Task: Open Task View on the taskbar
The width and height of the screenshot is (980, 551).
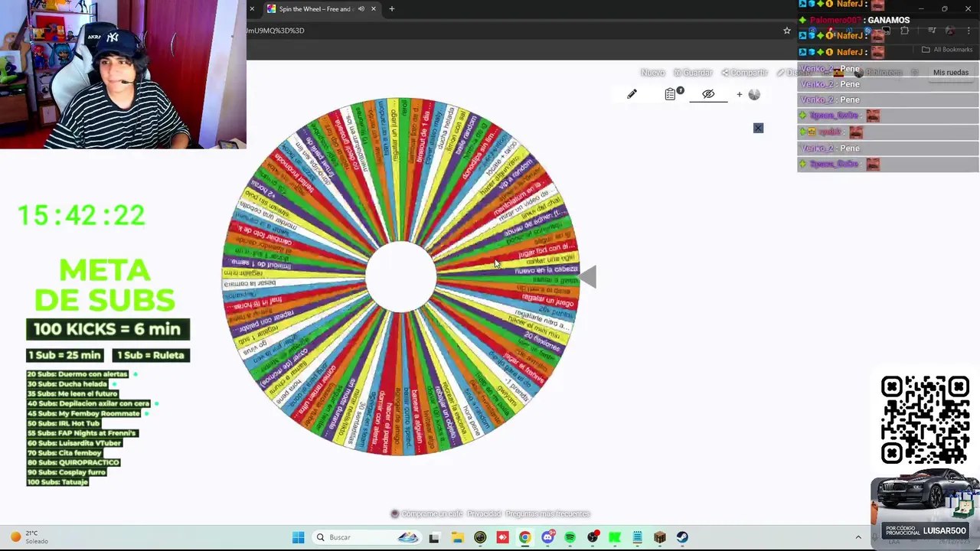Action: 434,537
